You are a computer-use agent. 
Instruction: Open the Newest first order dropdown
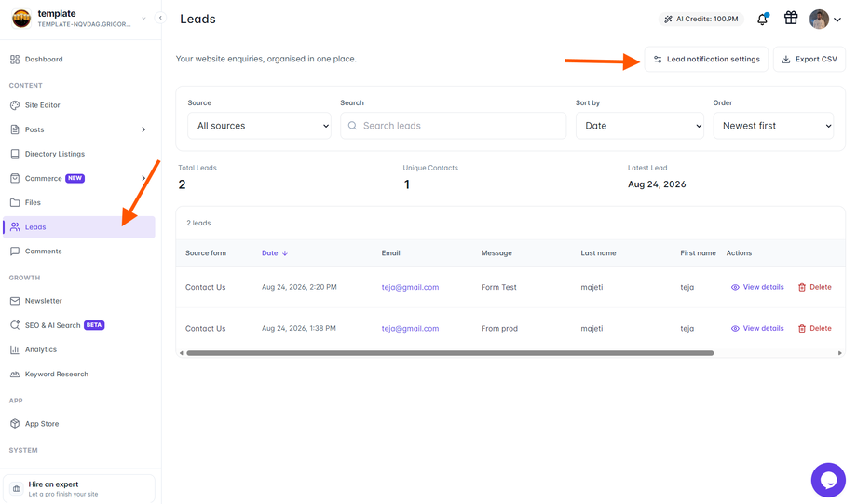tap(773, 126)
